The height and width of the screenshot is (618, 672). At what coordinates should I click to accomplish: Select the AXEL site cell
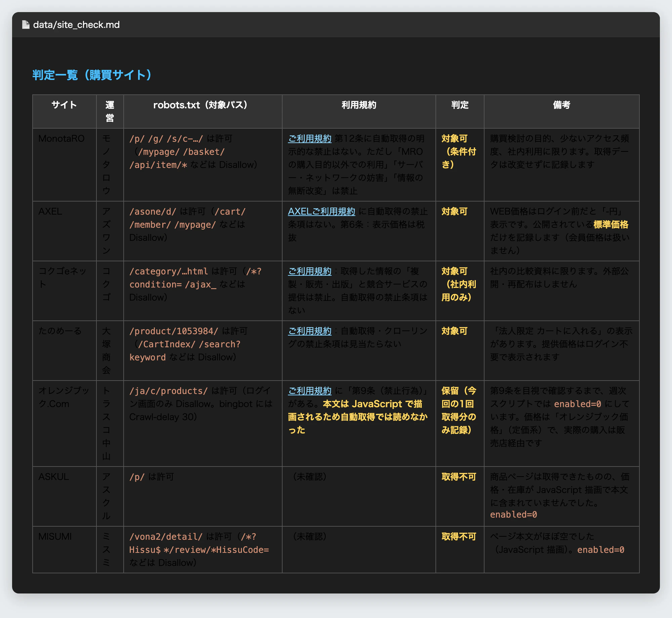(x=64, y=231)
